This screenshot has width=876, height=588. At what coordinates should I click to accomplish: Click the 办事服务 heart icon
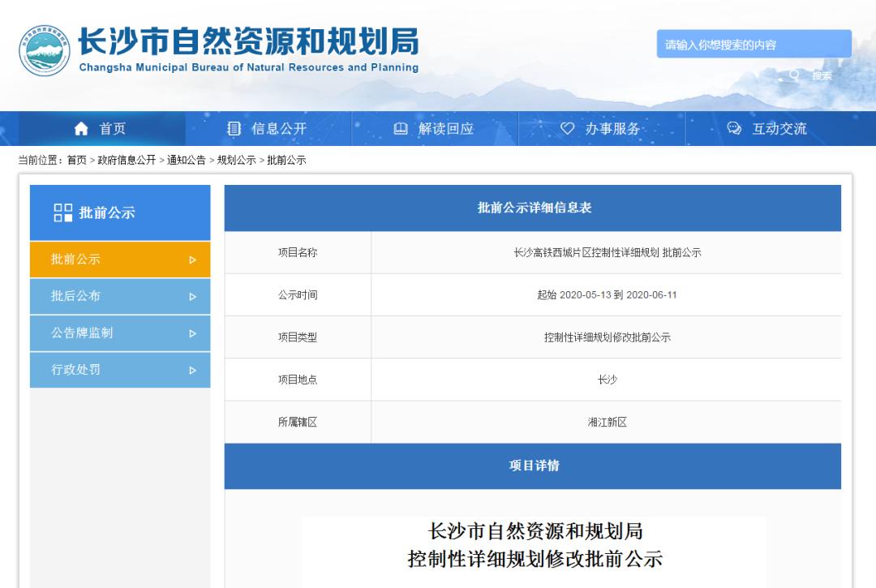[x=568, y=129]
